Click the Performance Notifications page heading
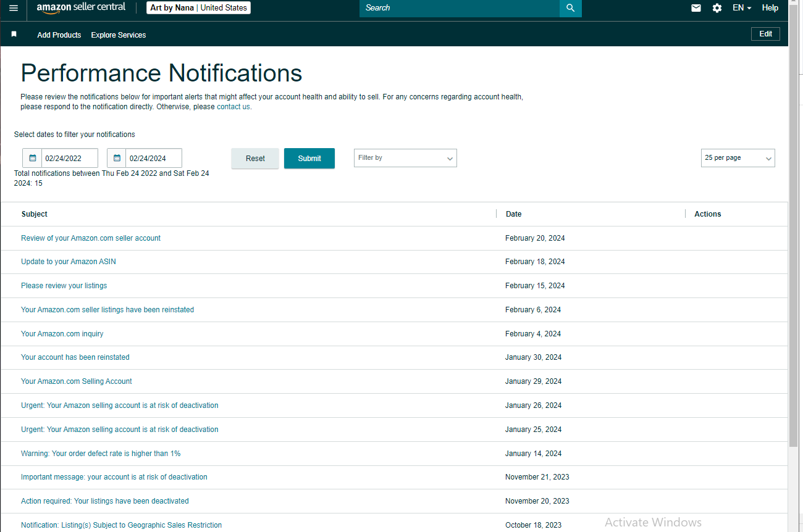Viewport: 803px width, 532px height. coord(161,73)
